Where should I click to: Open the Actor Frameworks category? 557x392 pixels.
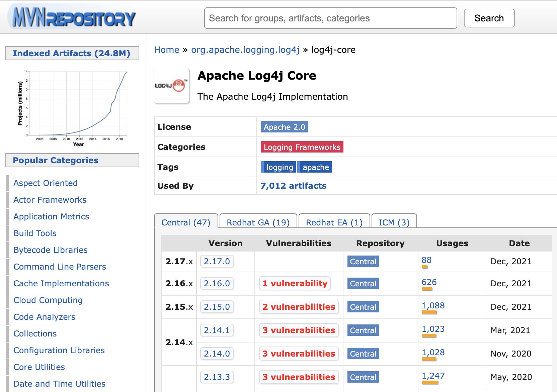[x=50, y=200]
